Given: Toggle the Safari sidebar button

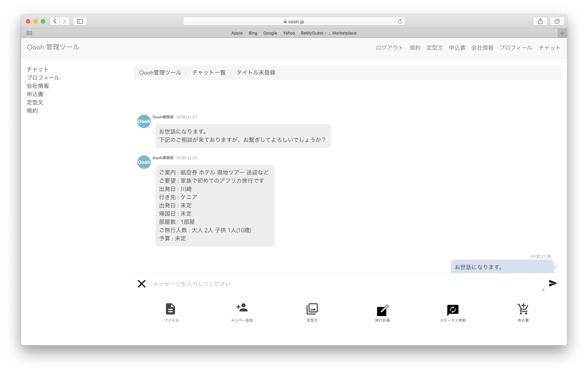Looking at the screenshot, I should (x=80, y=21).
